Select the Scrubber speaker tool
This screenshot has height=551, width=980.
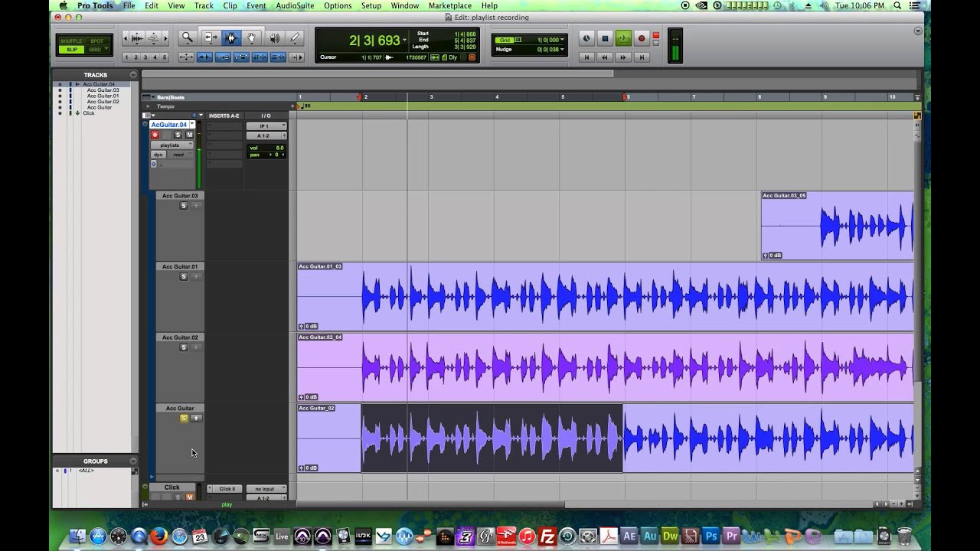275,37
